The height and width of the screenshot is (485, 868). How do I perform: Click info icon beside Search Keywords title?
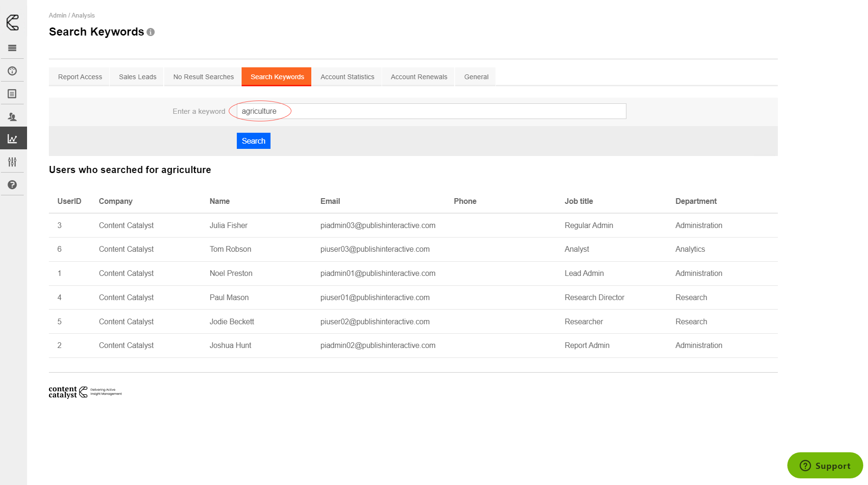(x=150, y=32)
